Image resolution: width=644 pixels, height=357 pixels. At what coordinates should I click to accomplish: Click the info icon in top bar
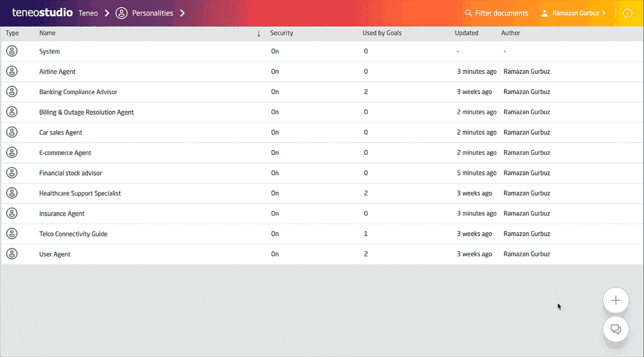click(627, 13)
